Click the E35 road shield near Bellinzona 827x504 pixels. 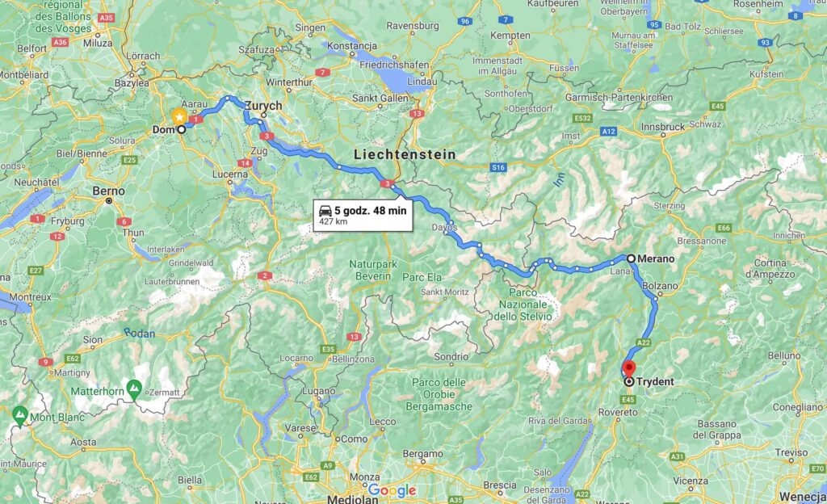[328, 349]
